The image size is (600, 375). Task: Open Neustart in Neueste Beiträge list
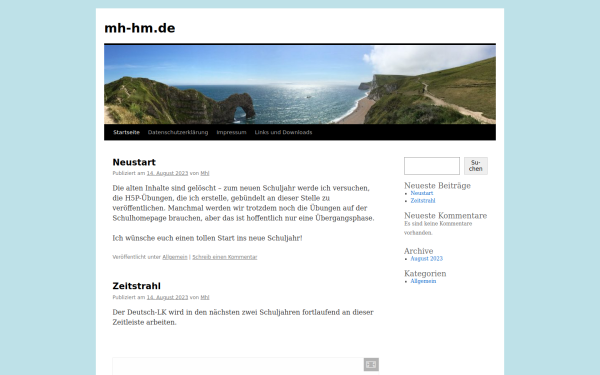click(x=422, y=193)
